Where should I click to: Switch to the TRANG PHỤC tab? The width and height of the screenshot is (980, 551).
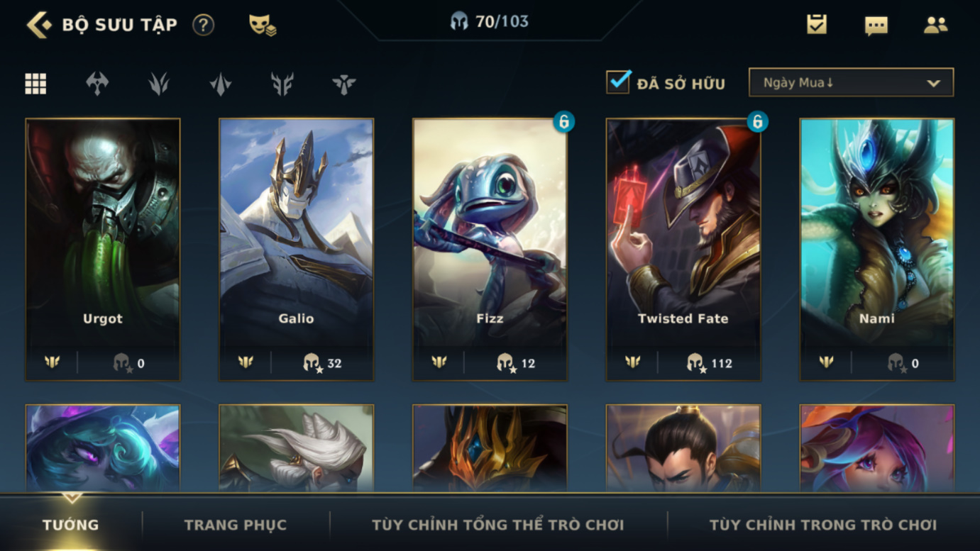236,525
